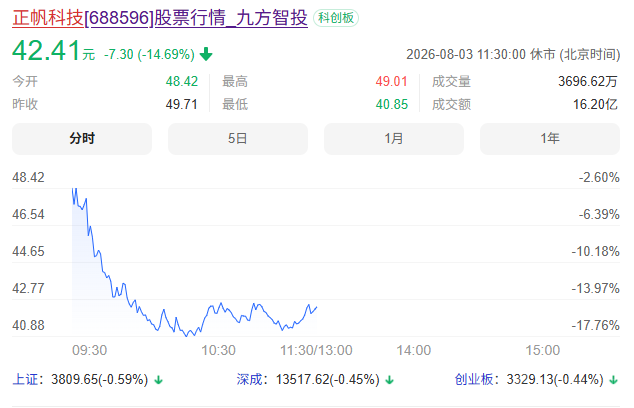
Task: Switch to the 1月 chart tab
Action: click(394, 139)
